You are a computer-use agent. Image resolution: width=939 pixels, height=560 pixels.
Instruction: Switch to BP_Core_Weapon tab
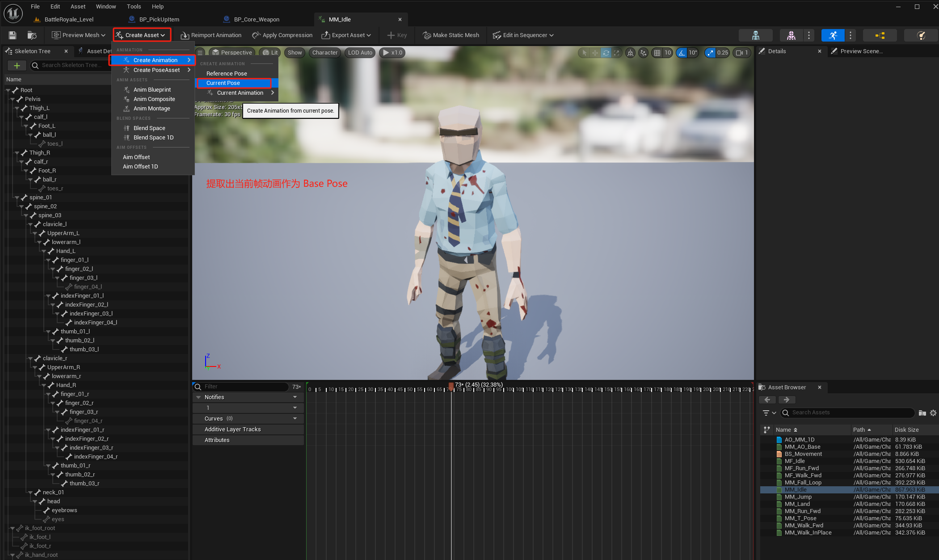coord(256,19)
